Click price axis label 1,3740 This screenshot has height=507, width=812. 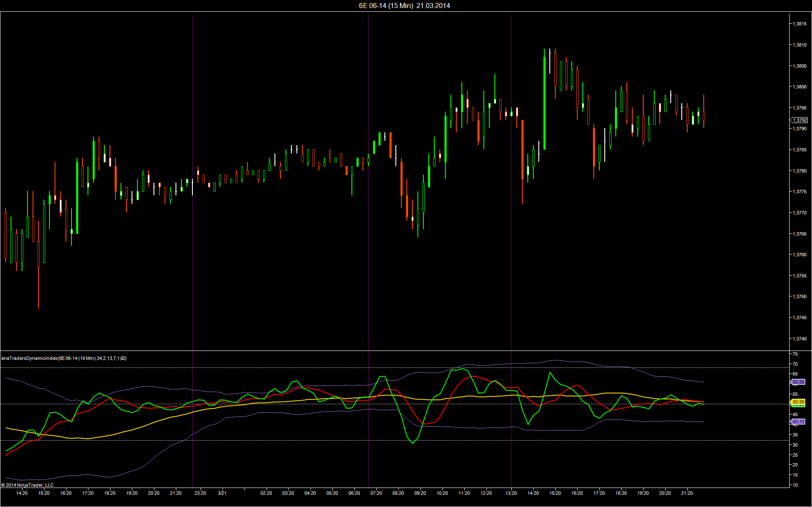point(799,339)
